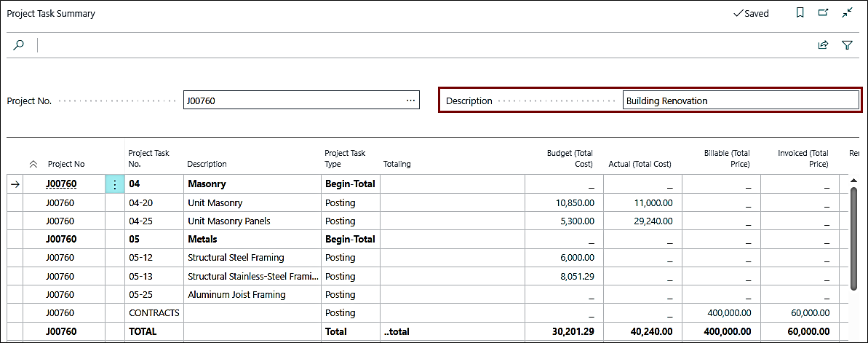Click budget value 6,000.00
868x343 pixels.
point(578,258)
